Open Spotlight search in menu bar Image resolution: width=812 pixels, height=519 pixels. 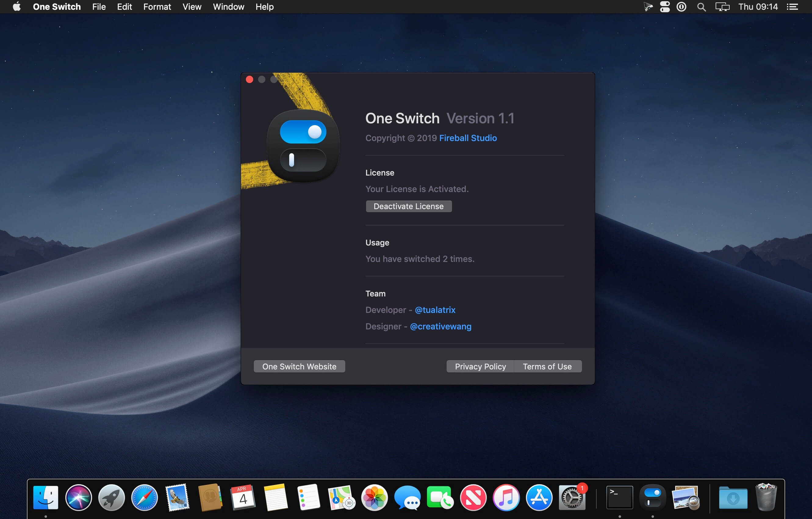tap(701, 7)
